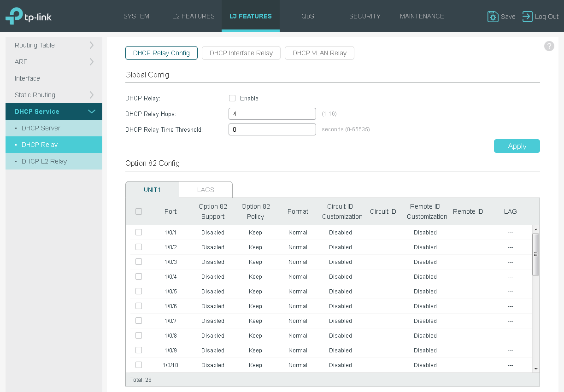Screen dimensions: 564x392
Task: Click the port table scrollbar thumb
Action: [535, 254]
